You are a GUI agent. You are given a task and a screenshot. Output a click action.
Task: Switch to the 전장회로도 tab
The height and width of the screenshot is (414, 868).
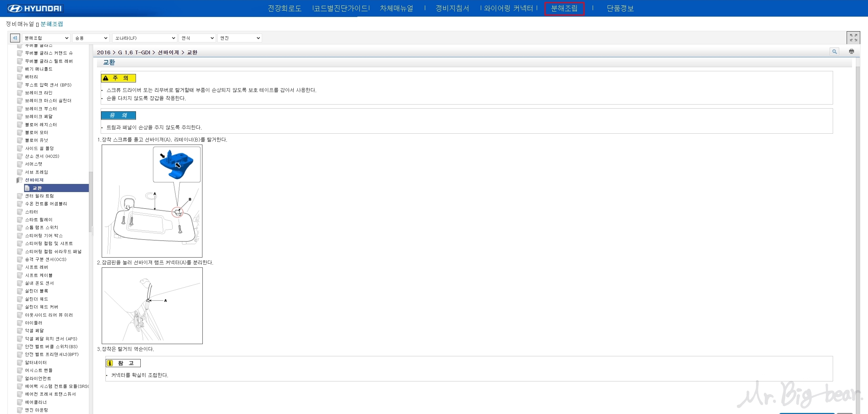284,8
